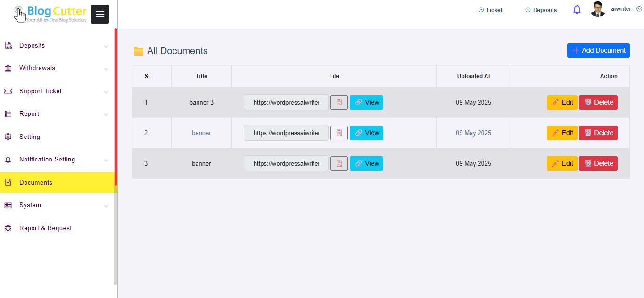Click the hamburger menu toggle button

(x=99, y=14)
